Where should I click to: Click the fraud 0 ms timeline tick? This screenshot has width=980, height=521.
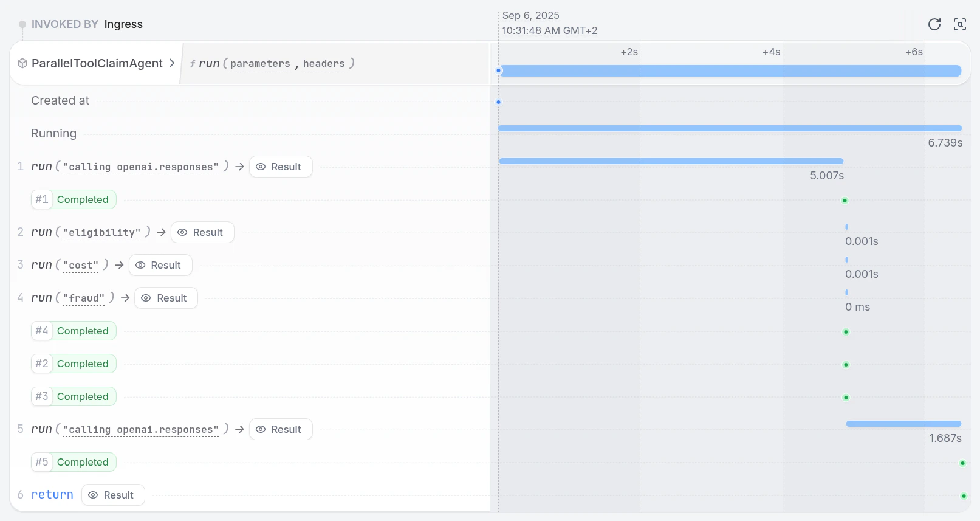pos(846,292)
